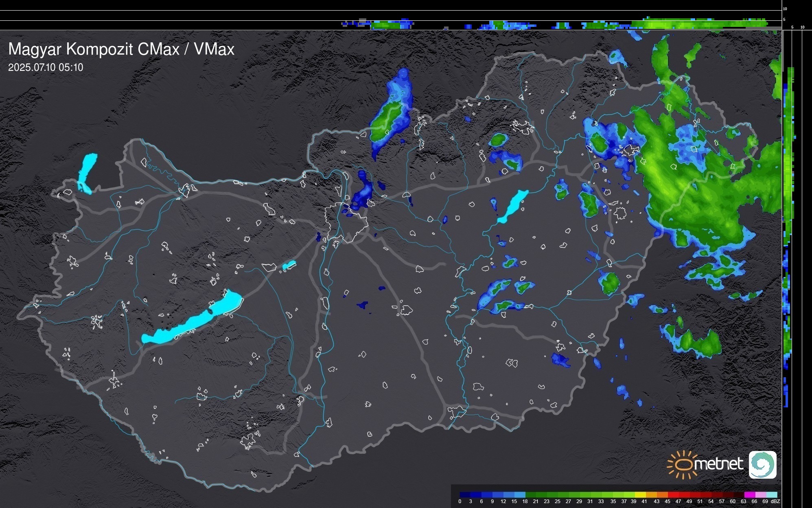The image size is (812, 508).
Task: Pick the magenta 63 dBZ legend swatch
Action: pos(749,495)
